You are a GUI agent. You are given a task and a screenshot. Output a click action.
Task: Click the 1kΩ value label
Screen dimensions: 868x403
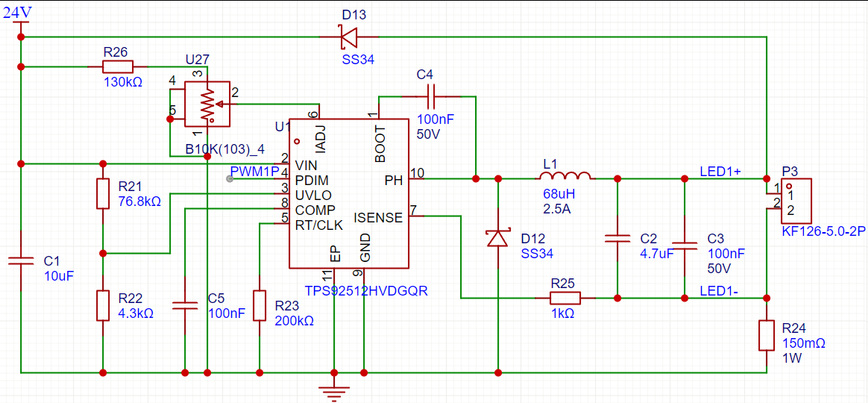pos(562,313)
